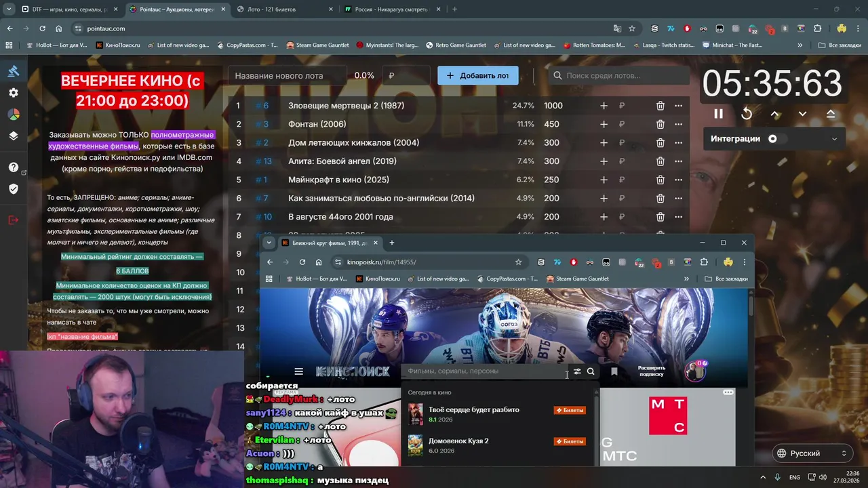The height and width of the screenshot is (488, 868).
Task: Buy tickets for Твоё сердце будет разбито
Action: [x=570, y=410]
